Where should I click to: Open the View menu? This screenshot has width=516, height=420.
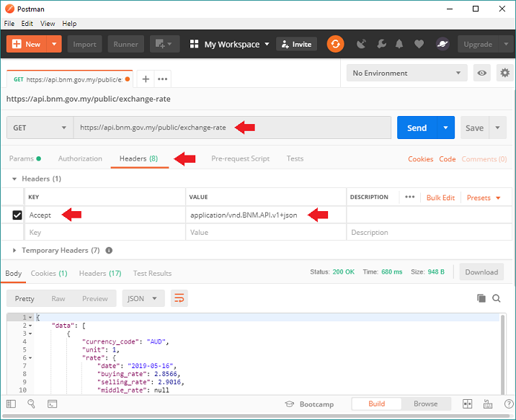[48, 24]
